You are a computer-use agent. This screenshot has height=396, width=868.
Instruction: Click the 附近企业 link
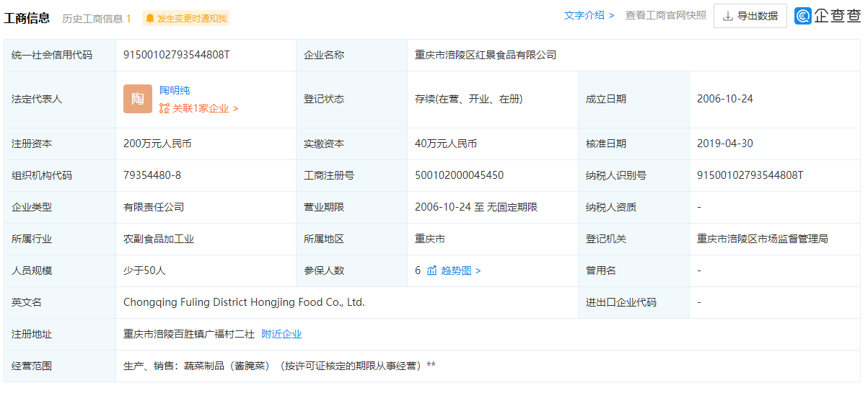point(281,334)
